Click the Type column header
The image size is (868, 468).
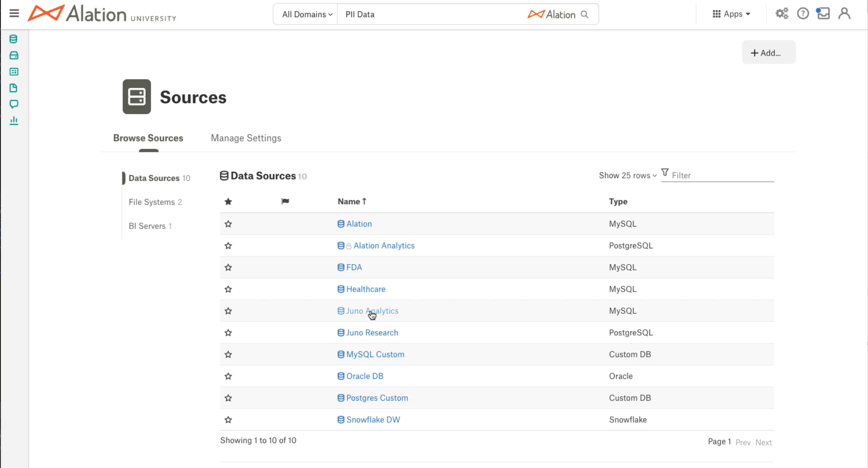click(x=618, y=202)
